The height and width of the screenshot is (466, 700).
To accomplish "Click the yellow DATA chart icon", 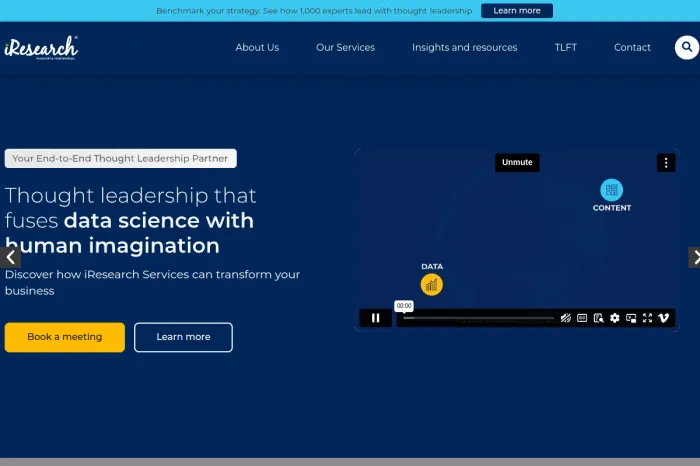I will 432,284.
